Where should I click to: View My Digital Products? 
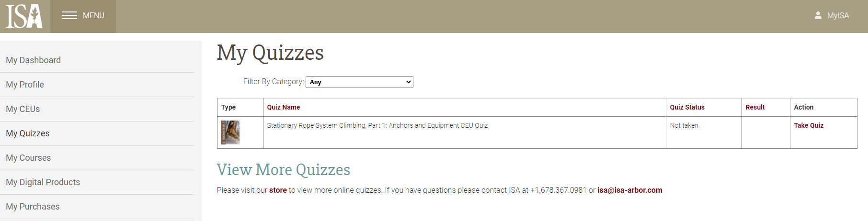click(x=43, y=182)
